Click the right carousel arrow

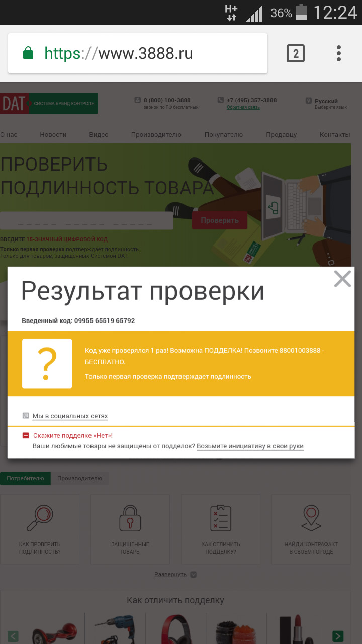click(338, 636)
